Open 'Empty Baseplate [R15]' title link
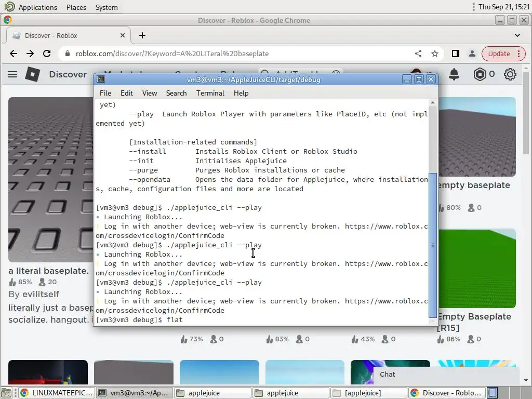Screen dimensions: 532x399 [x=474, y=322]
